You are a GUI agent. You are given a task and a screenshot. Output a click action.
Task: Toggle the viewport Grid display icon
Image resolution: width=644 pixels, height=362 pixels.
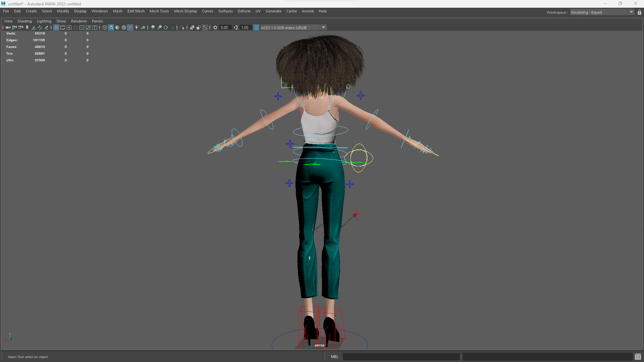click(56, 27)
